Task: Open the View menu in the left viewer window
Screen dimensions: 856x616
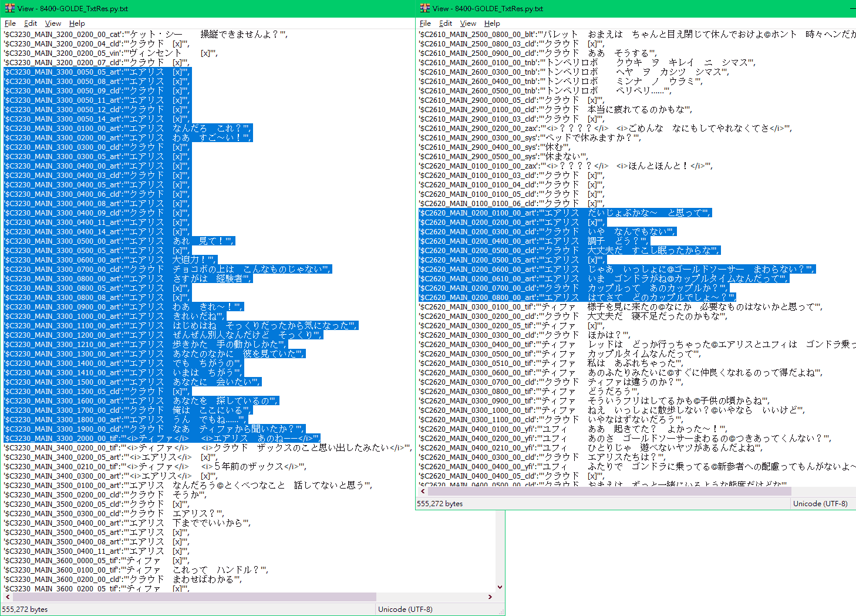Action: click(x=53, y=23)
